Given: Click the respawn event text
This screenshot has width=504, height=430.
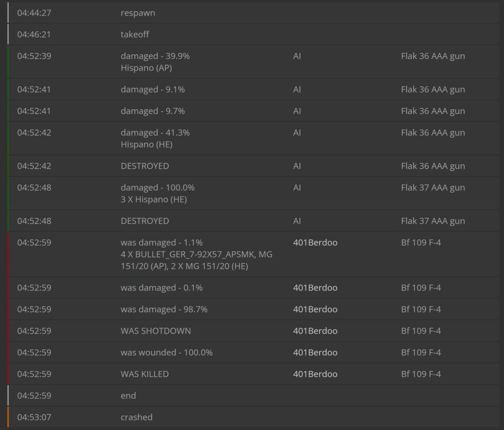Looking at the screenshot, I should tap(138, 13).
